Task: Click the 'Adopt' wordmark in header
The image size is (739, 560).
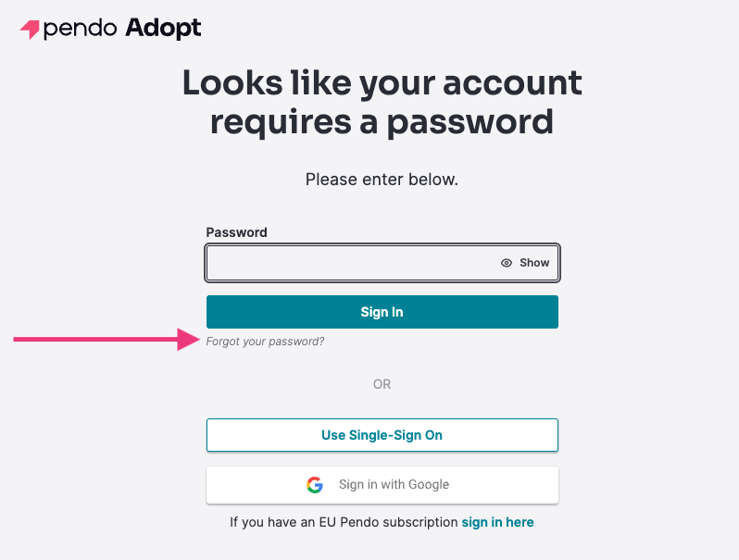Action: click(163, 29)
